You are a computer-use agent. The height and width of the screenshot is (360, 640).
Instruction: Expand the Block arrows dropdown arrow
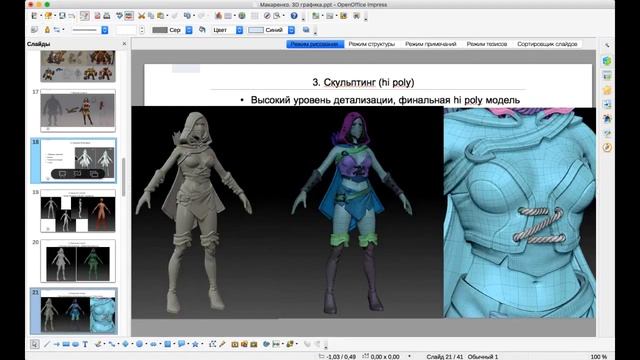(160, 344)
